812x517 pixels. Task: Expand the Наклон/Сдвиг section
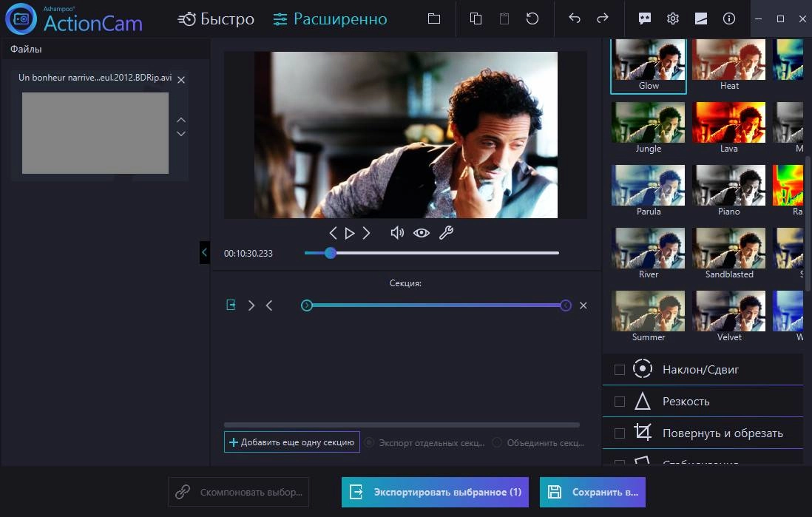703,369
